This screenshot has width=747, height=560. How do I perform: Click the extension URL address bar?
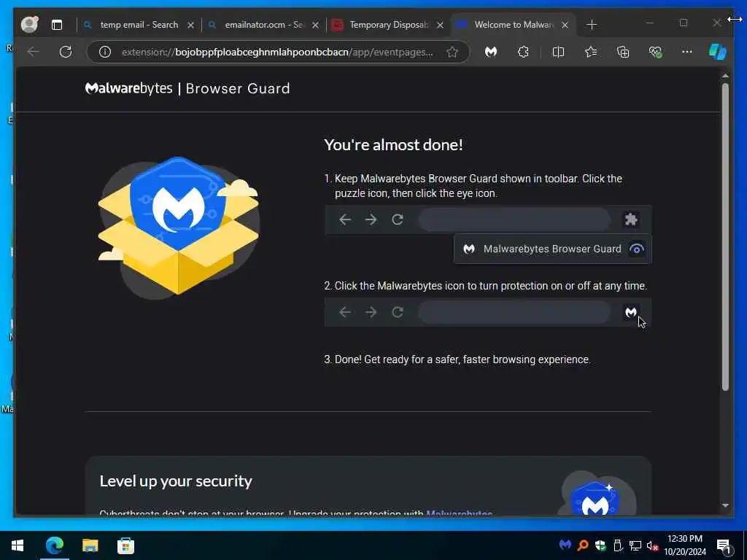pos(277,52)
